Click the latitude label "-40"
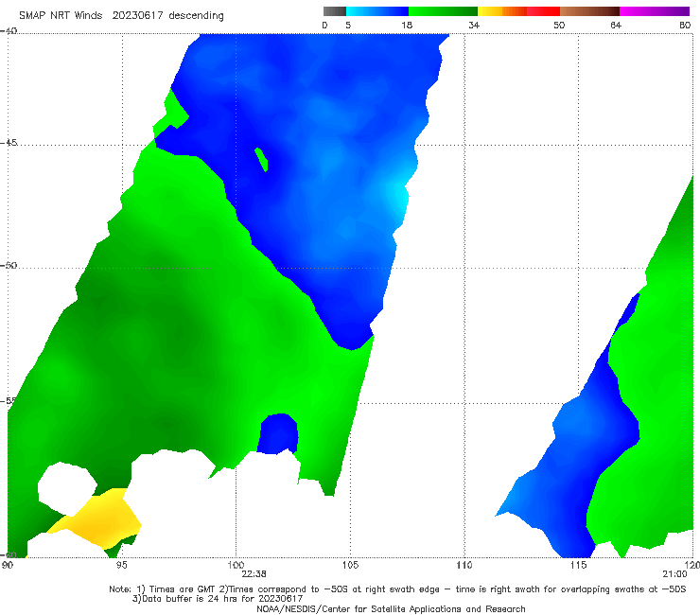Viewport: 700px width, 615px height. pyautogui.click(x=9, y=31)
